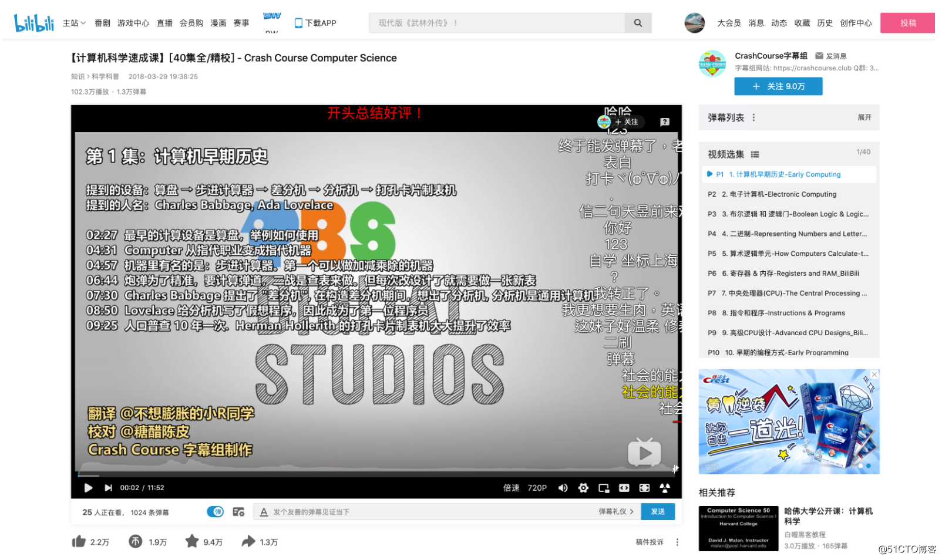
Task: Toggle the danmaku display switch
Action: pyautogui.click(x=215, y=512)
